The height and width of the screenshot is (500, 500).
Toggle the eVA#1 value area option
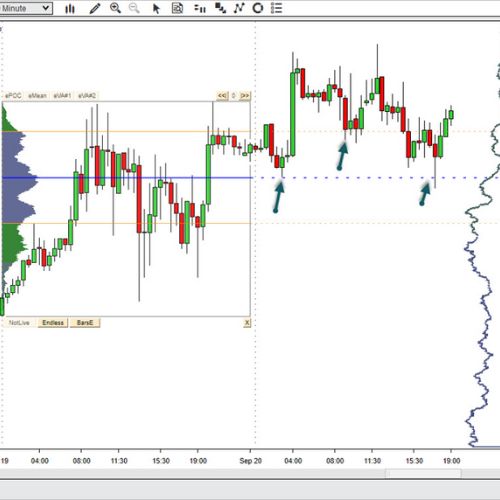62,96
